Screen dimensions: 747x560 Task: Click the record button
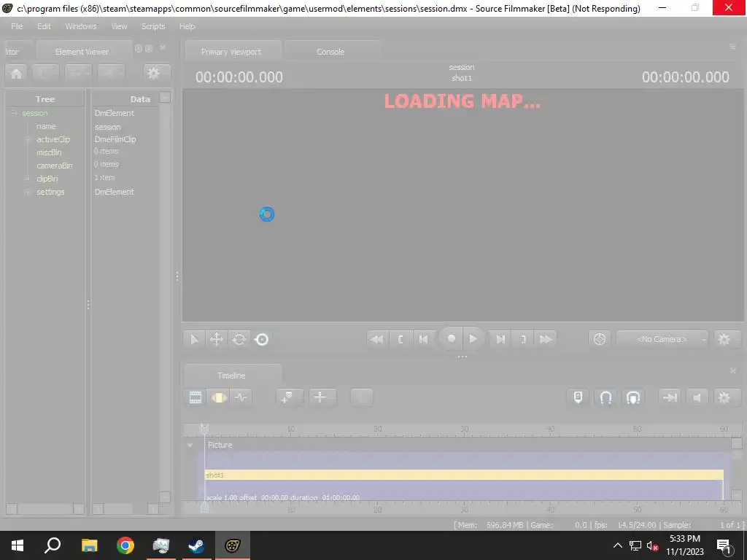click(451, 338)
